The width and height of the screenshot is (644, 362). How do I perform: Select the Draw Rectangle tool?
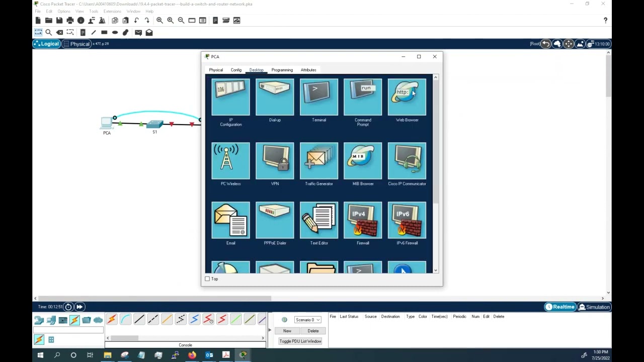pos(104,32)
